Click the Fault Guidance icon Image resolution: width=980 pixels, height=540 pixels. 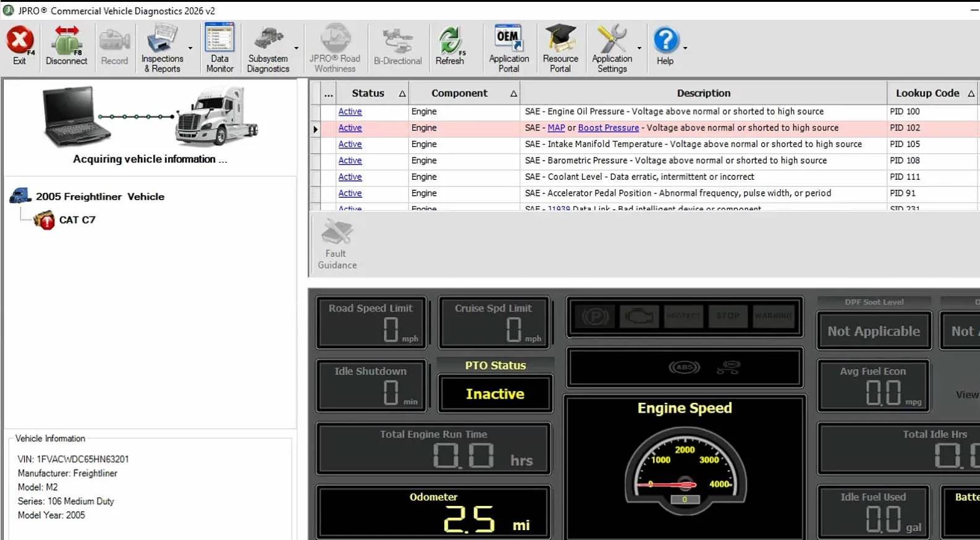[337, 245]
